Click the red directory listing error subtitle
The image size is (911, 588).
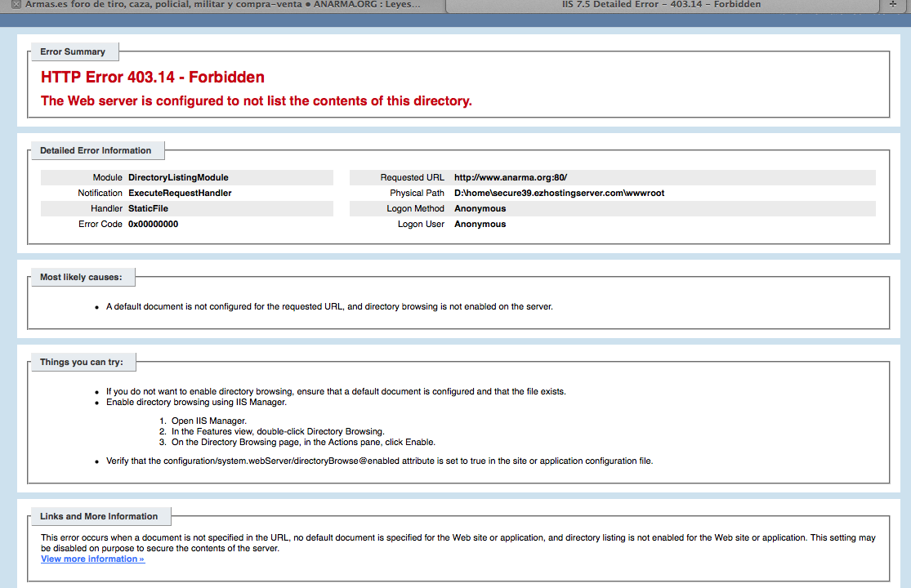(257, 101)
